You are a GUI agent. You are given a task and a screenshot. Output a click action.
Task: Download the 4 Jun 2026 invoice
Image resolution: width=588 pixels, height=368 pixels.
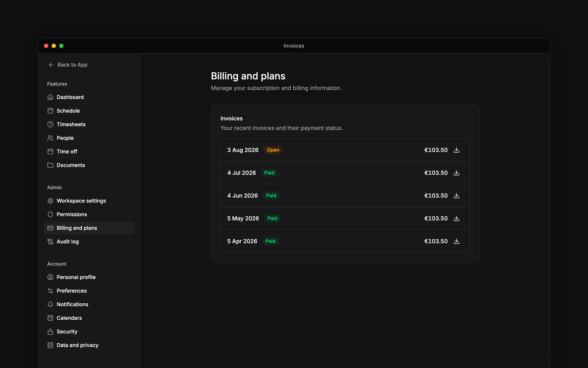tap(456, 196)
